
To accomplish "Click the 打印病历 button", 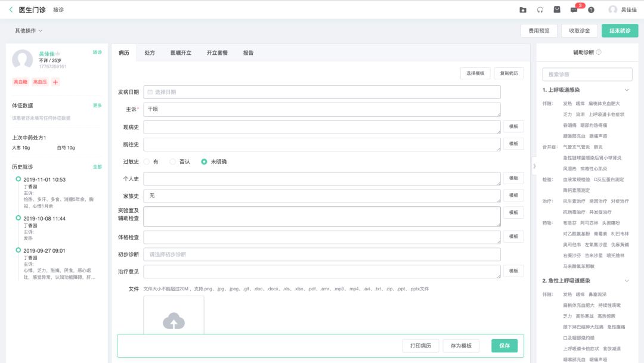I will (x=420, y=346).
